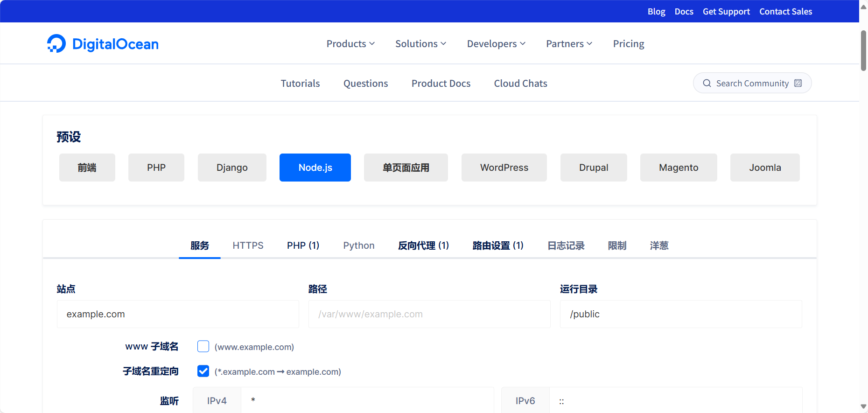Open the Partners dropdown menu
The height and width of the screenshot is (413, 868).
(569, 44)
